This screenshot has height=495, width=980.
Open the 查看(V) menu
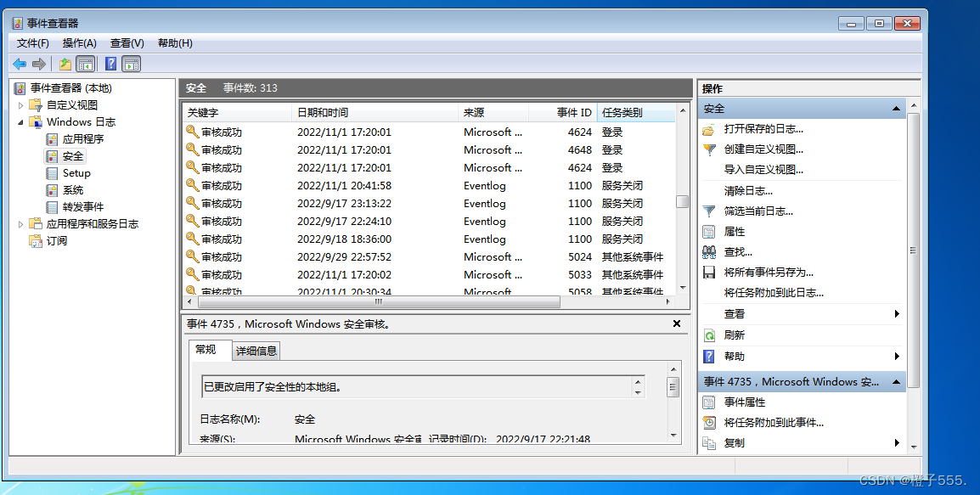[127, 43]
